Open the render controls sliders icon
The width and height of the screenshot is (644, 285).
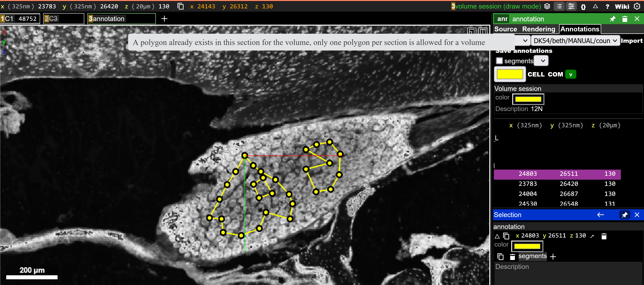pyautogui.click(x=571, y=6)
